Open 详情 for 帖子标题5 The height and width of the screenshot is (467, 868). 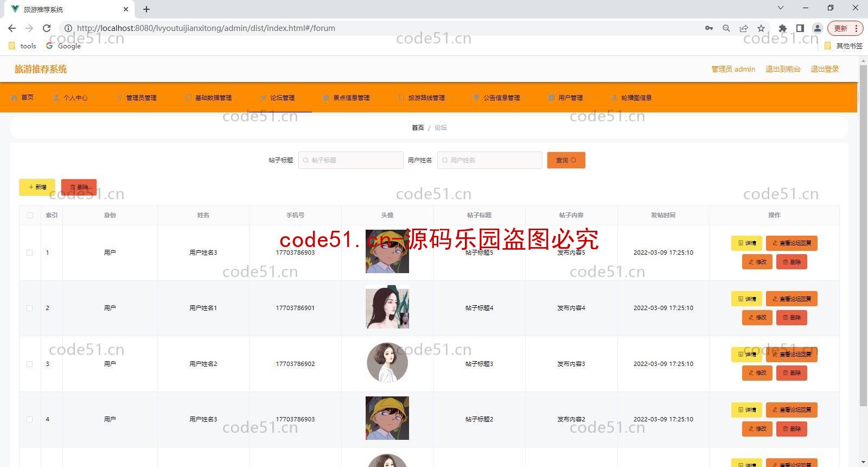(x=746, y=243)
